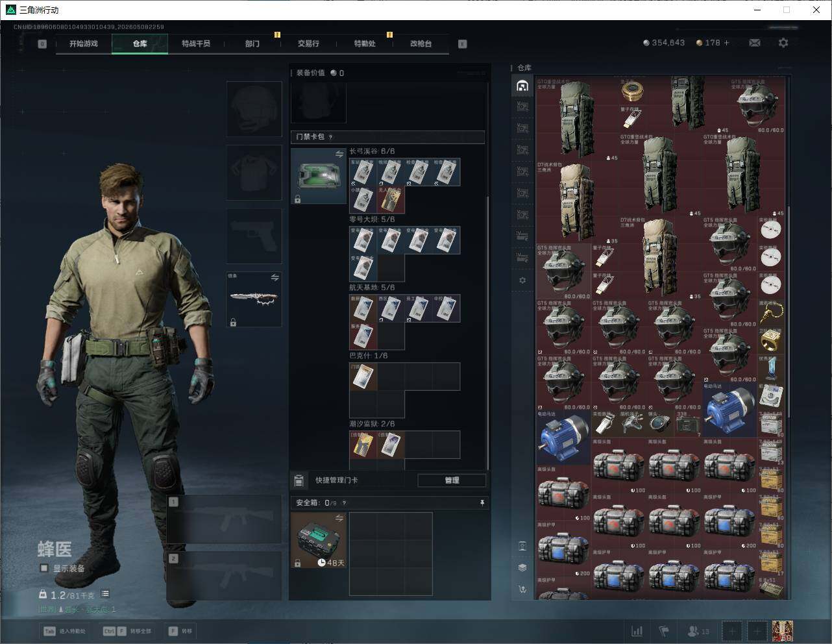Switch to the 改枪台 tab
Image resolution: width=832 pixels, height=644 pixels.
[x=421, y=43]
